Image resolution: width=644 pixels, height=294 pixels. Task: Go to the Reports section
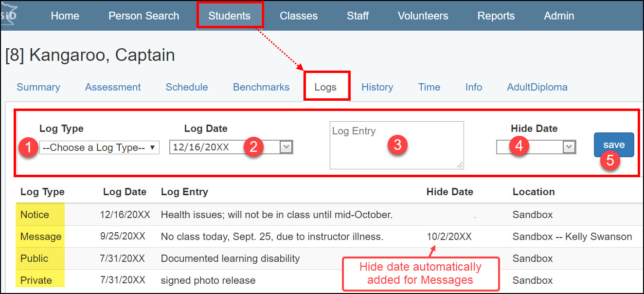coord(496,16)
